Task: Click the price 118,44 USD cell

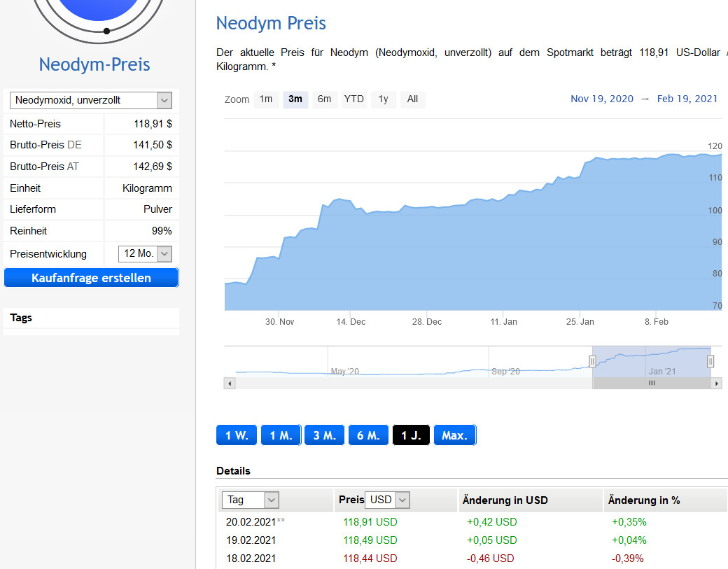Action: tap(370, 559)
